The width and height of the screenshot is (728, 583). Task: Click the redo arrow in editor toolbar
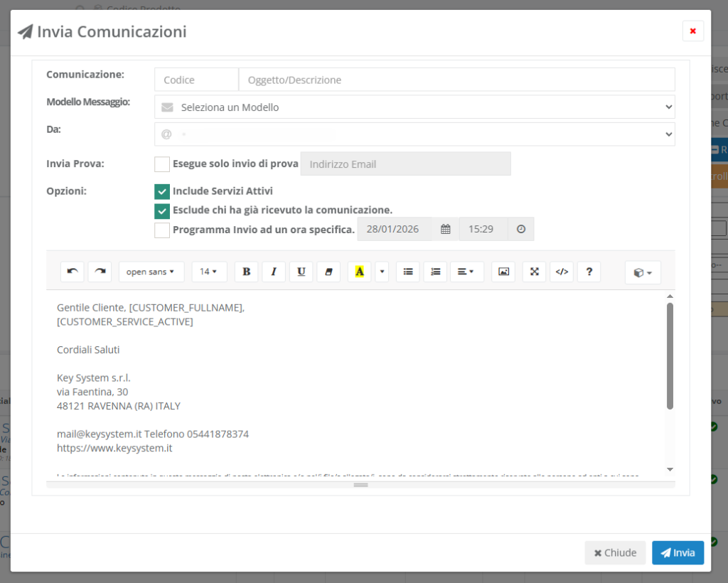(x=100, y=272)
